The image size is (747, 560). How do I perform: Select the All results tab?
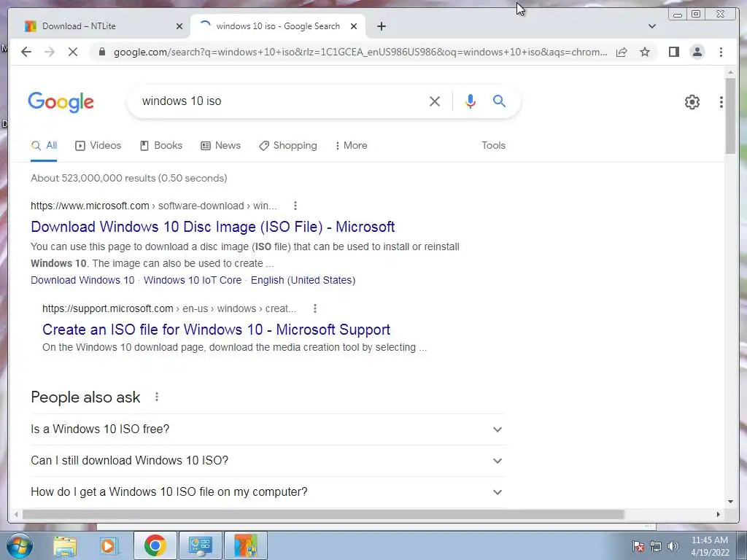click(44, 146)
